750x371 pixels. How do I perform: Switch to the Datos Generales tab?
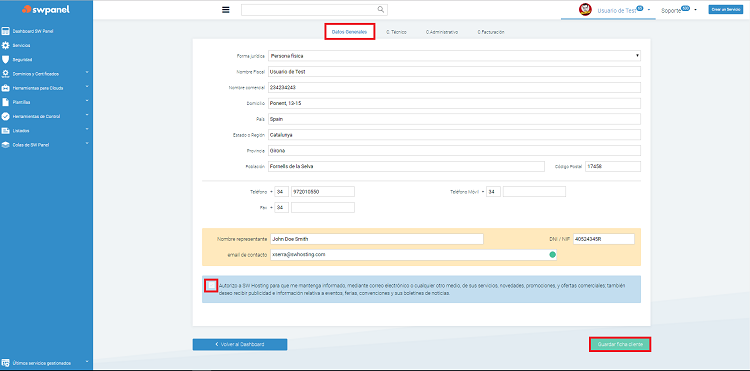(349, 32)
